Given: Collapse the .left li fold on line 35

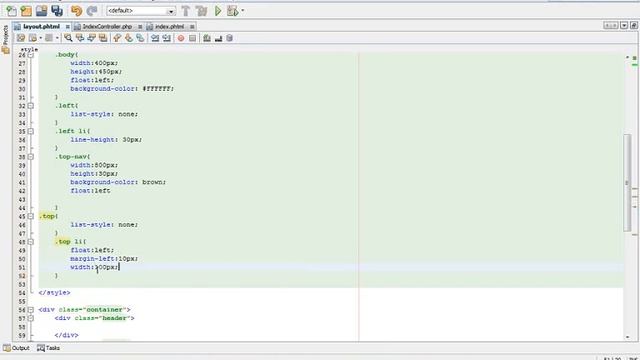Looking at the screenshot, I should pos(31,131).
